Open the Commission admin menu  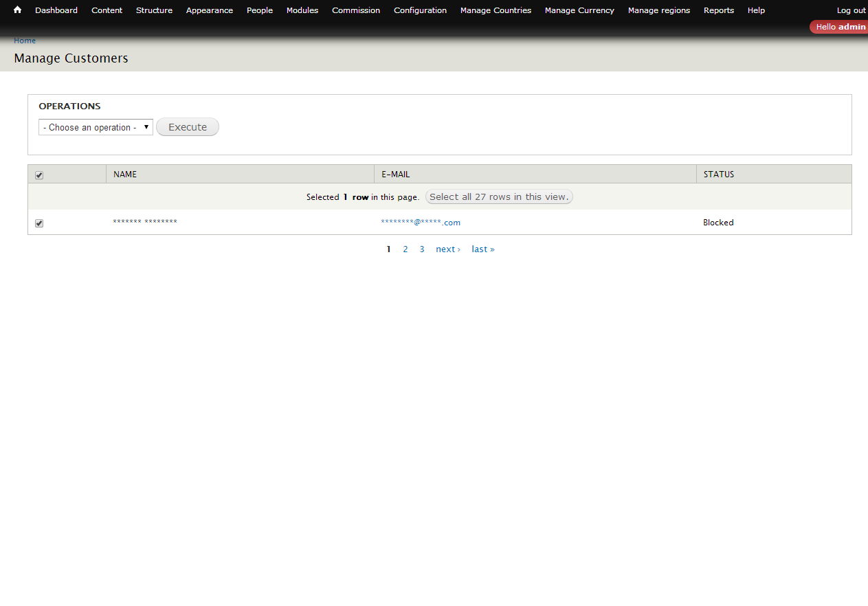[x=355, y=10]
